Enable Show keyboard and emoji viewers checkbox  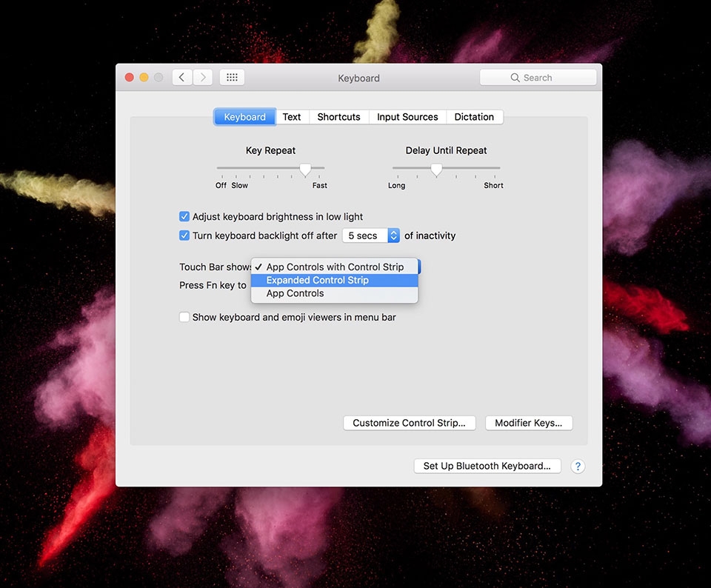pyautogui.click(x=184, y=318)
